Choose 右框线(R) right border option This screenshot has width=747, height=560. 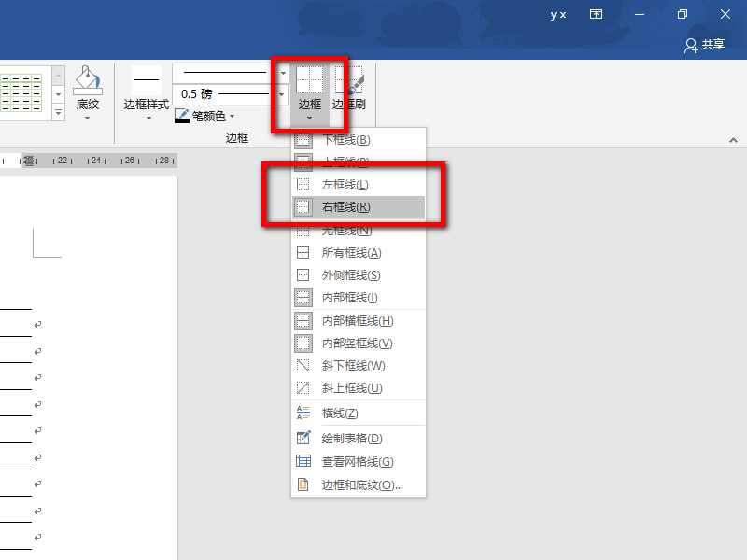click(x=359, y=206)
